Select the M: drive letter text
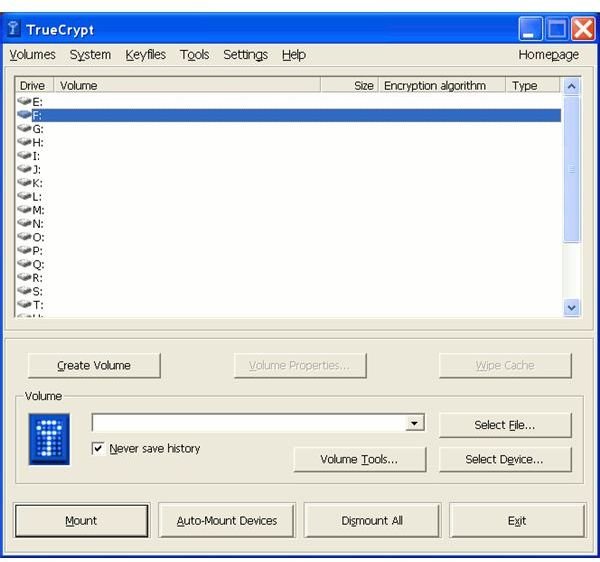Viewport: 600px width, 562px height. tap(38, 210)
